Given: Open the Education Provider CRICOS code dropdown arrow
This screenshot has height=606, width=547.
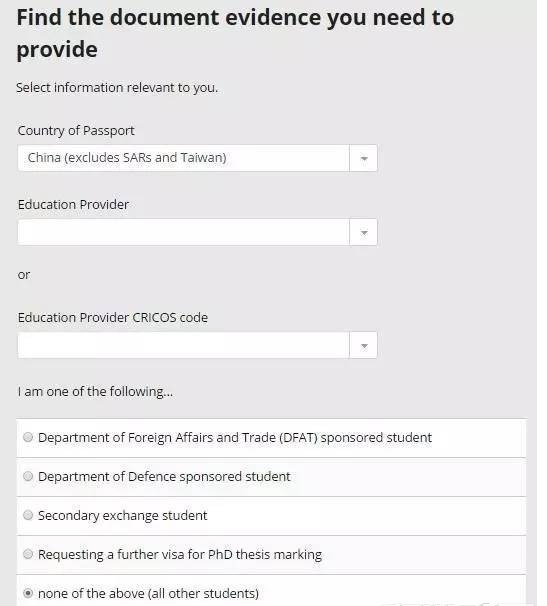Looking at the screenshot, I should click(x=363, y=345).
